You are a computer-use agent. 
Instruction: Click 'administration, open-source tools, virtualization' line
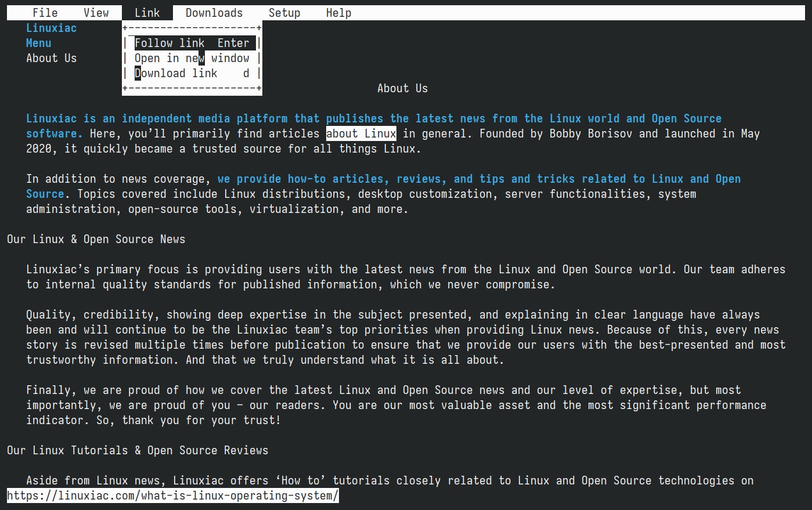click(x=217, y=209)
